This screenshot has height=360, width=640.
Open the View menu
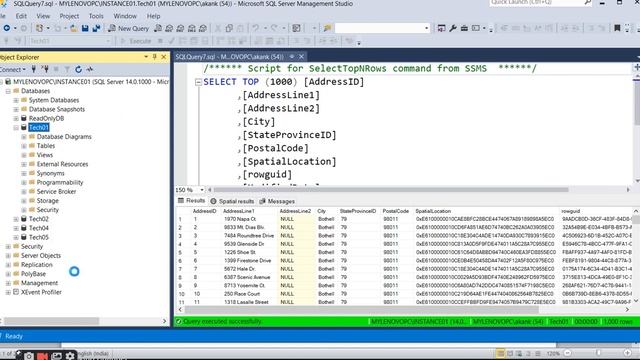click(43, 16)
